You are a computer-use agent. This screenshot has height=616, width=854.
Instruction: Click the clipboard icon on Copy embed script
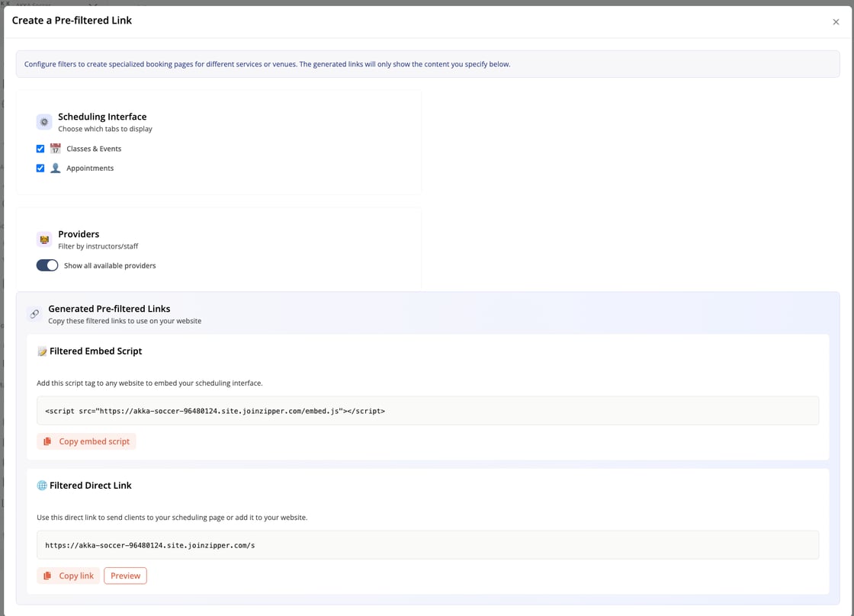[48, 441]
